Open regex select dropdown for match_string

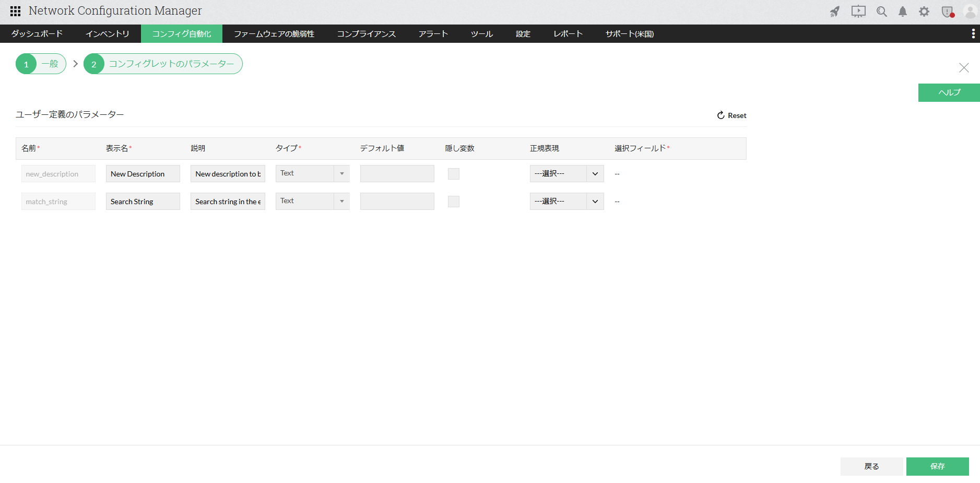point(566,201)
